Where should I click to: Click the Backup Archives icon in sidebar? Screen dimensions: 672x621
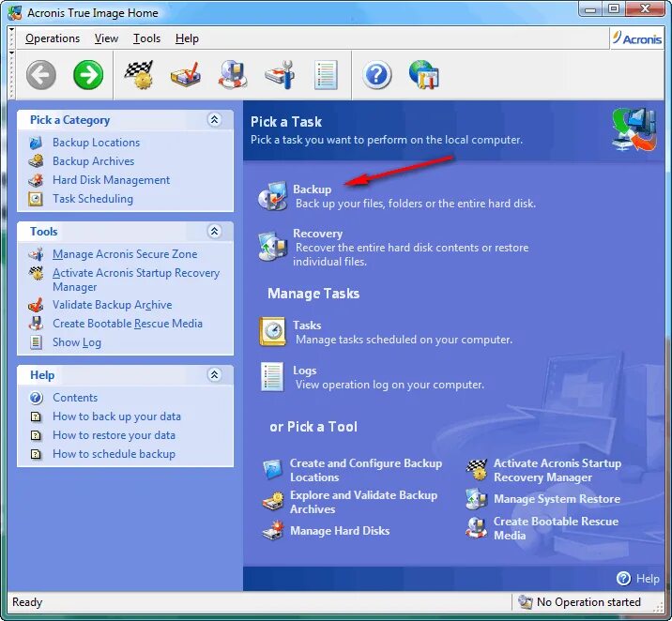point(36,161)
